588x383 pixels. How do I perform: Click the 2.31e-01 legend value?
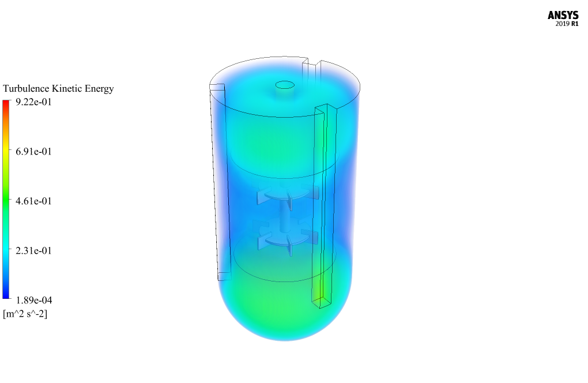(x=33, y=251)
